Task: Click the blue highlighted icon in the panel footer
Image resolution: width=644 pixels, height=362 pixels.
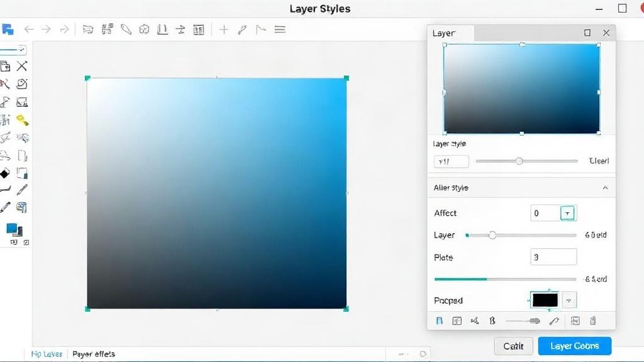Action: pyautogui.click(x=439, y=321)
